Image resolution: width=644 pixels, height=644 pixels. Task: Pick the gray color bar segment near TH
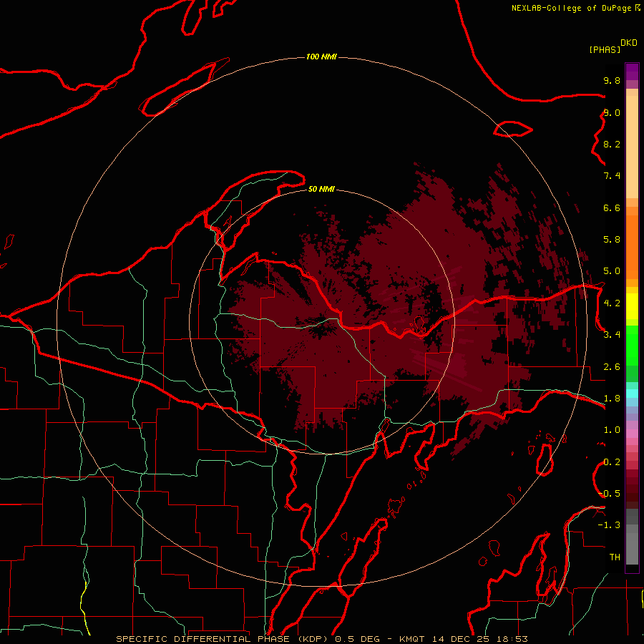[632, 548]
